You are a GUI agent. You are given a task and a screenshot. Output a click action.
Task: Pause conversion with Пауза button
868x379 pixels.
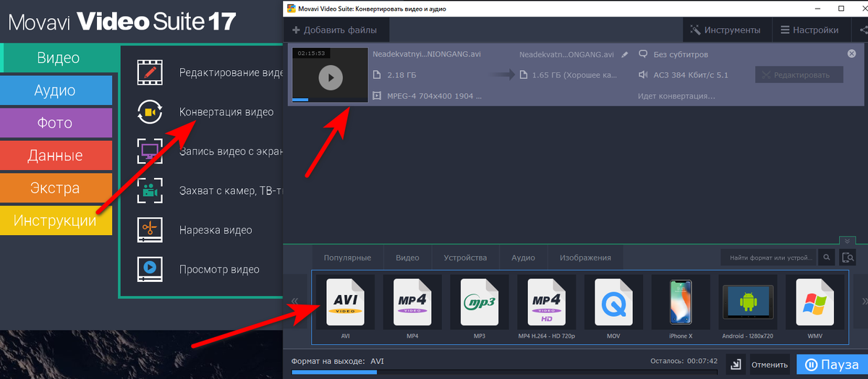[832, 365]
